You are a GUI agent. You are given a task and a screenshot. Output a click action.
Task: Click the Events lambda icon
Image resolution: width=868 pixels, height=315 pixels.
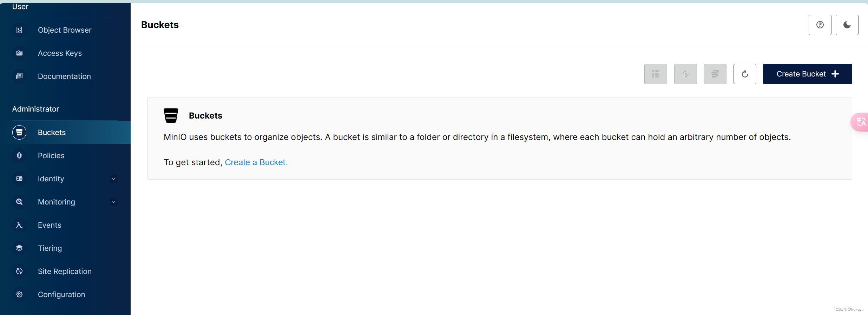[19, 225]
